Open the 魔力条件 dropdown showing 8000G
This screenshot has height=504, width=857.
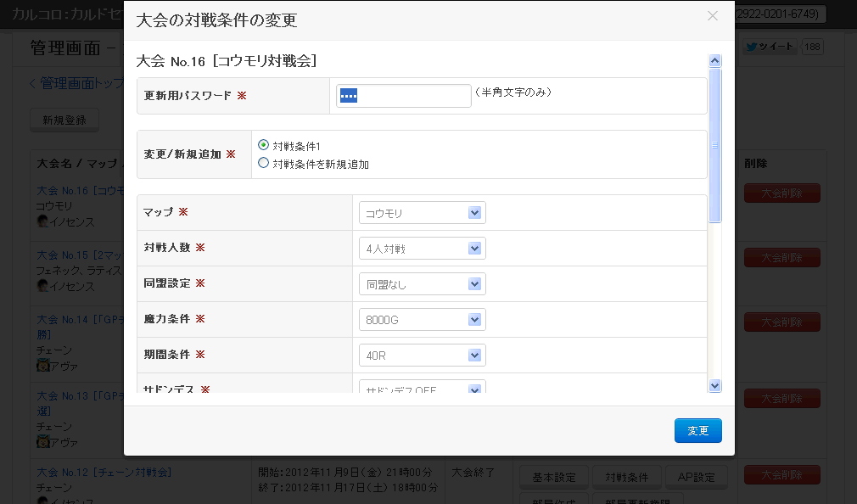(x=422, y=320)
